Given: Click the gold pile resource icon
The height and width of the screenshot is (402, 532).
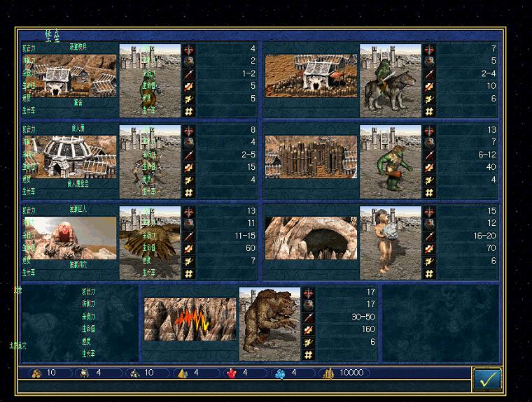Looking at the screenshot, I should [x=328, y=373].
